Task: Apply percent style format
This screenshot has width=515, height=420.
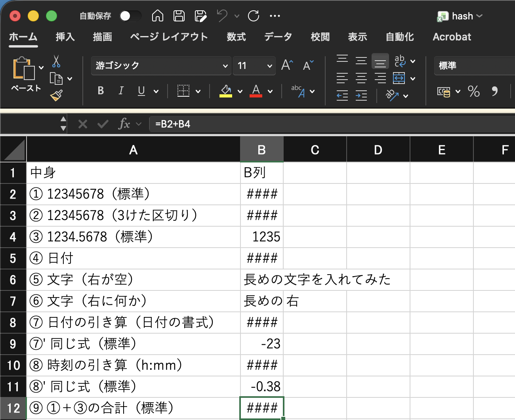Action: 473,91
